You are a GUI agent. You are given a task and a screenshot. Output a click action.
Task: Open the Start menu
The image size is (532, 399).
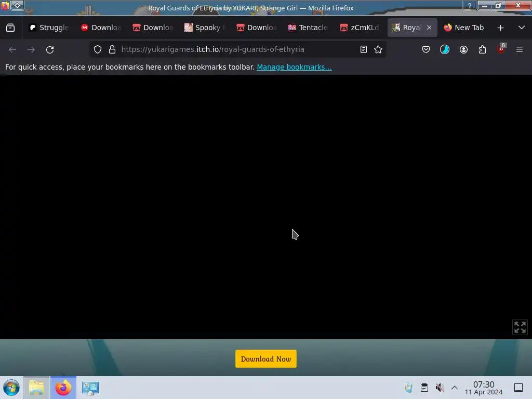[11, 388]
